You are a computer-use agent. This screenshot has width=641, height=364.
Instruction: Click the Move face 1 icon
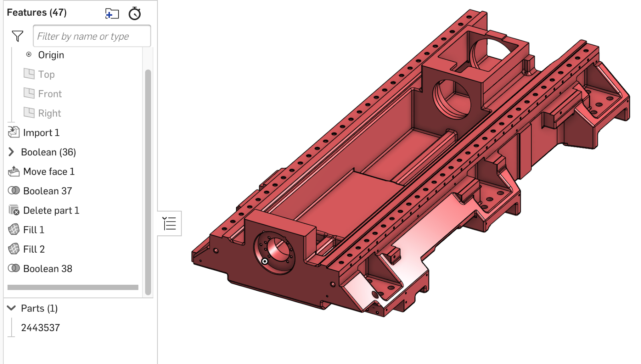pos(14,171)
